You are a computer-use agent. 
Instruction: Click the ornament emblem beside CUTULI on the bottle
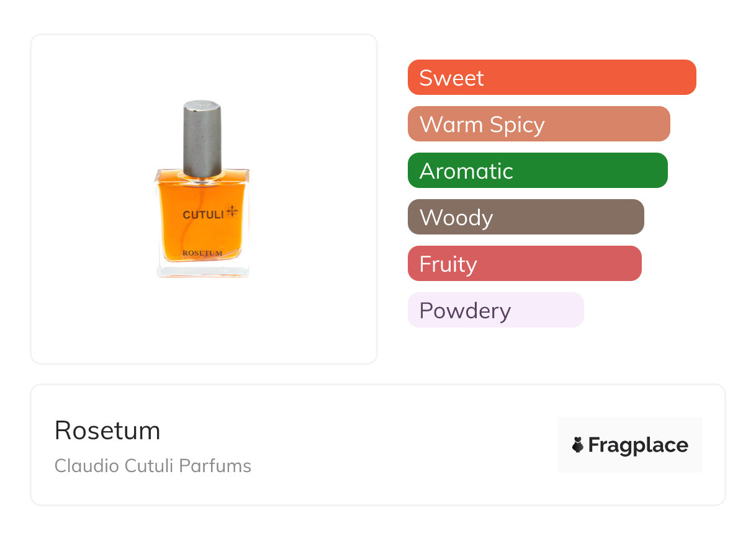233,212
